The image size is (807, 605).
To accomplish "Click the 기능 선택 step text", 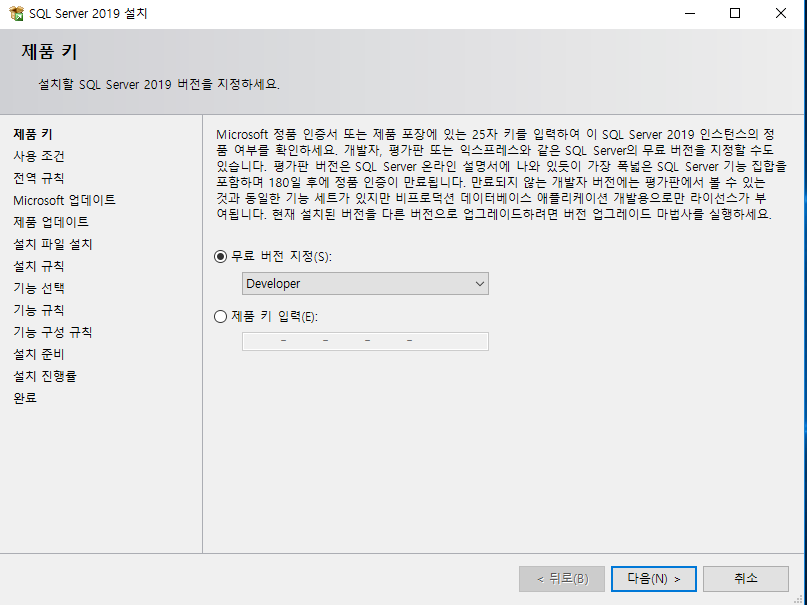I will (x=39, y=288).
